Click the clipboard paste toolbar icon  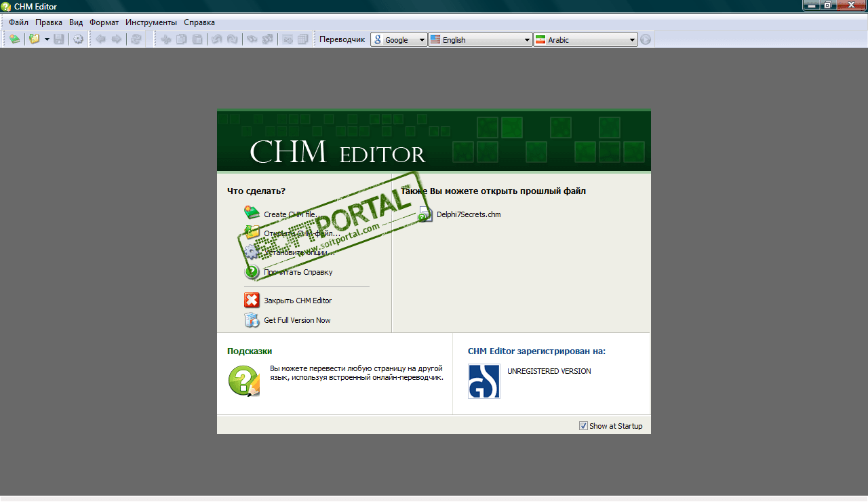pos(197,39)
